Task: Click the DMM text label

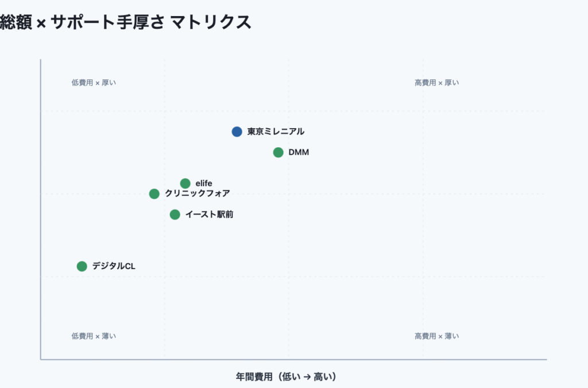Action: click(x=299, y=152)
